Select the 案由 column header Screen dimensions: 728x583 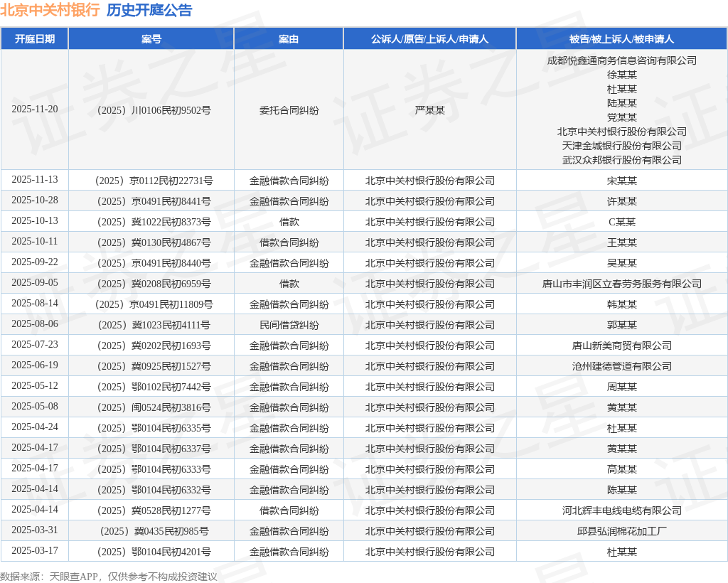tap(289, 39)
